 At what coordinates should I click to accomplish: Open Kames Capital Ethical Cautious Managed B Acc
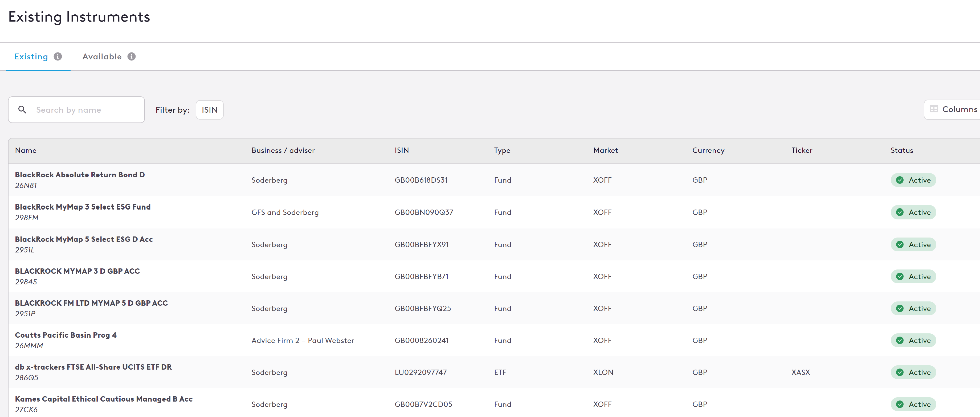104,399
